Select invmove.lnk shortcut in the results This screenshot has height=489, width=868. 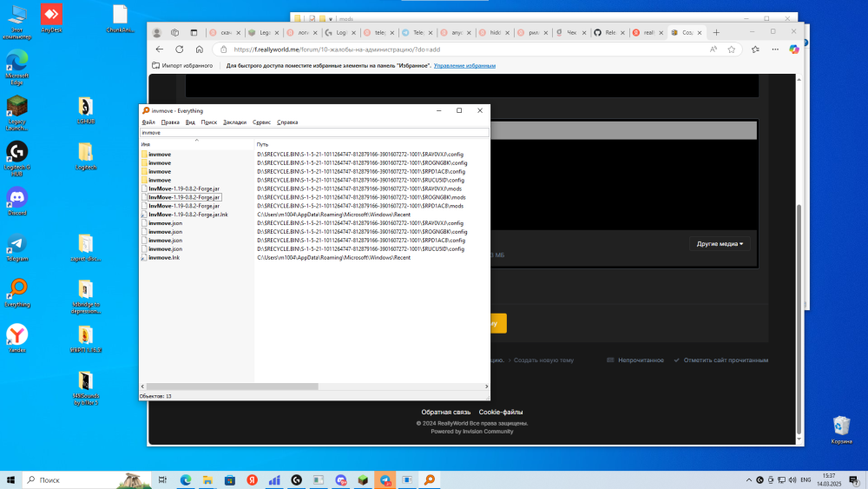point(164,257)
